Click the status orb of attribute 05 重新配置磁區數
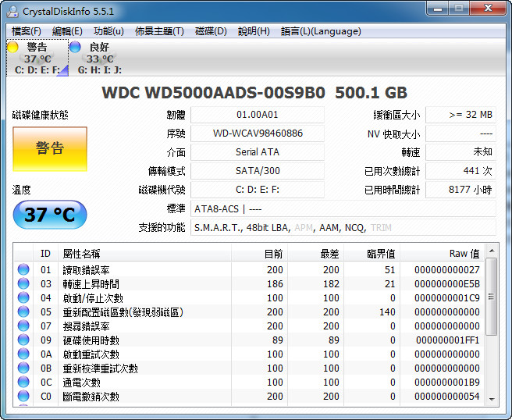Image resolution: width=512 pixels, height=420 pixels. point(23,311)
